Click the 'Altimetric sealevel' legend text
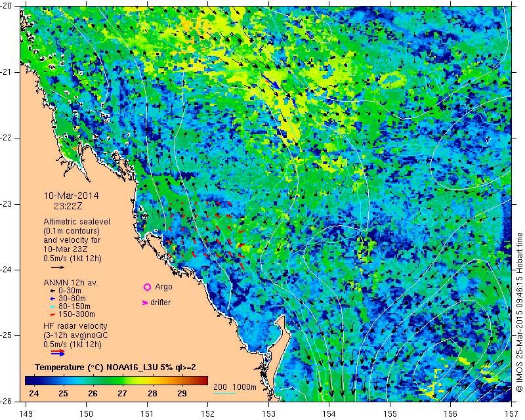 [x=77, y=222]
